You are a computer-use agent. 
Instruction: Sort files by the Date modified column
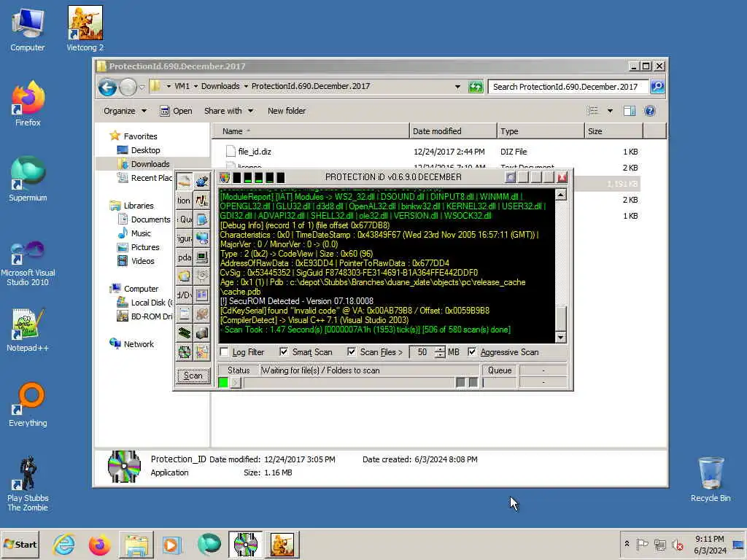click(452, 131)
